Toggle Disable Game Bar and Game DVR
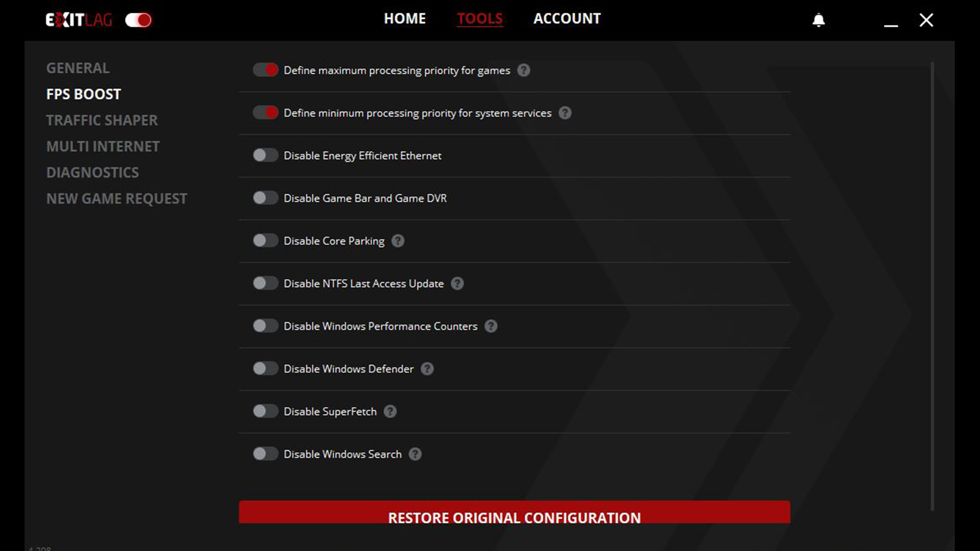Image resolution: width=980 pixels, height=551 pixels. (265, 198)
